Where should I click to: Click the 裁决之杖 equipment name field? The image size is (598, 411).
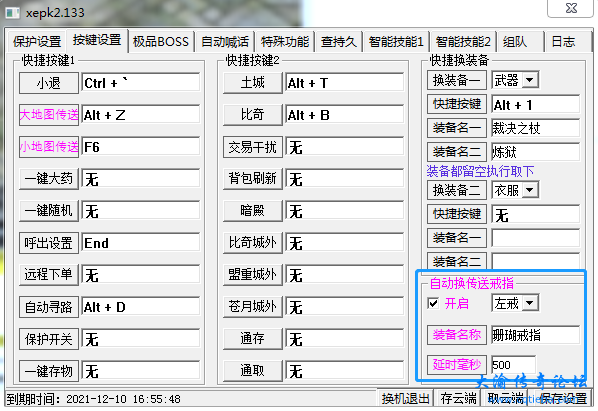536,128
